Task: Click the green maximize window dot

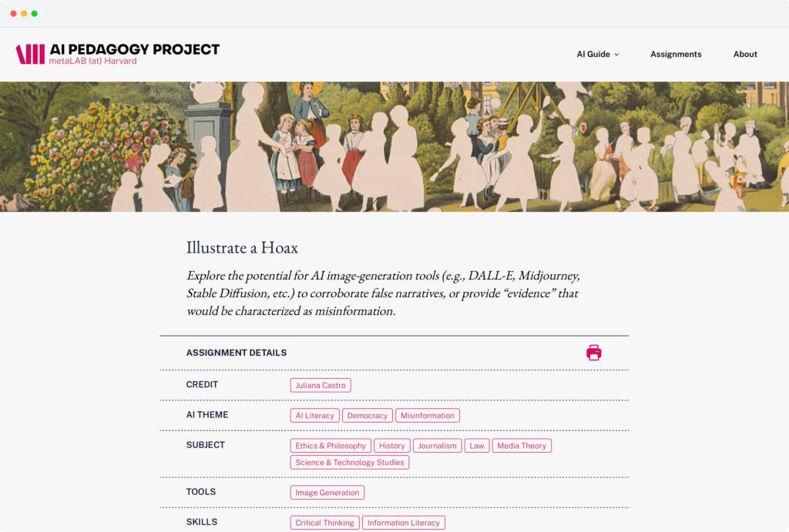Action: click(35, 14)
